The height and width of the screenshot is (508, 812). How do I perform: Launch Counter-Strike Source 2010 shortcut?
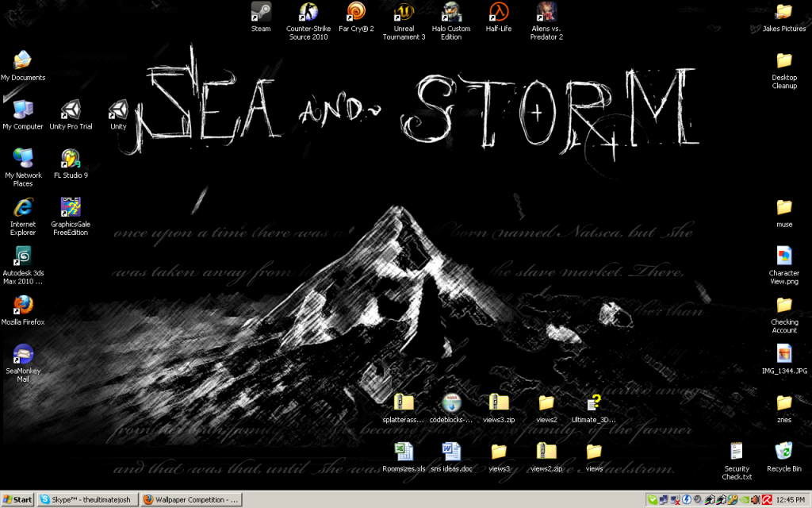308,12
